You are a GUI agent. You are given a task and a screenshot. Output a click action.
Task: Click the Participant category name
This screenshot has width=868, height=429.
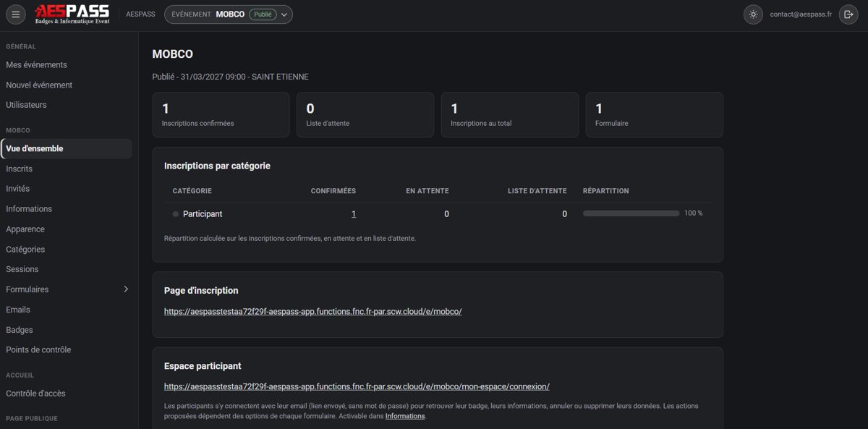(203, 214)
